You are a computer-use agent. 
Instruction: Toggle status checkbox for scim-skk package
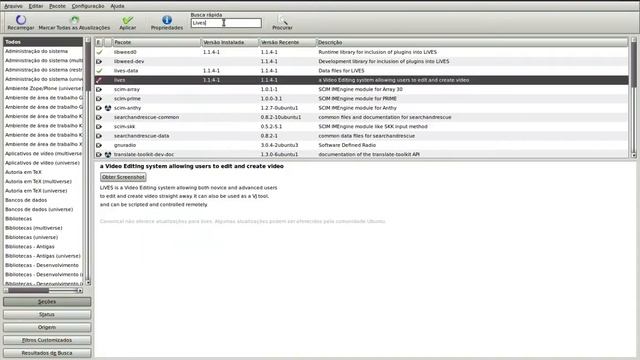[x=99, y=127]
